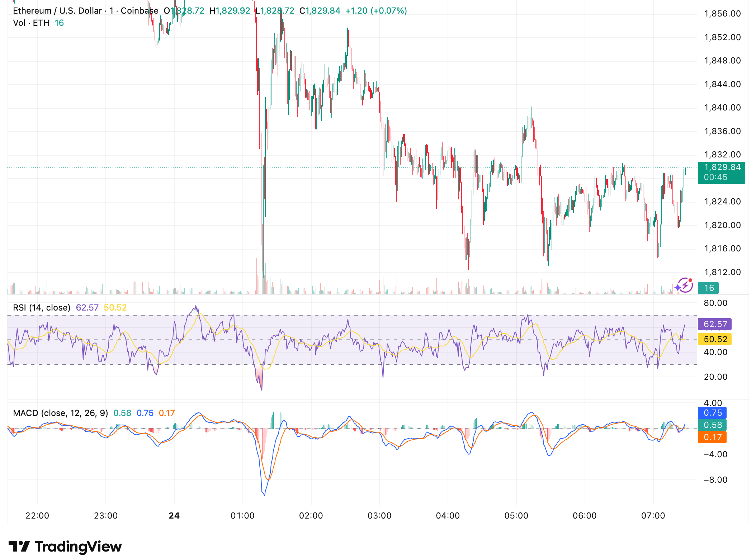The height and width of the screenshot is (558, 756).
Task: Open the "1" minute interval selector
Action: (x=111, y=11)
